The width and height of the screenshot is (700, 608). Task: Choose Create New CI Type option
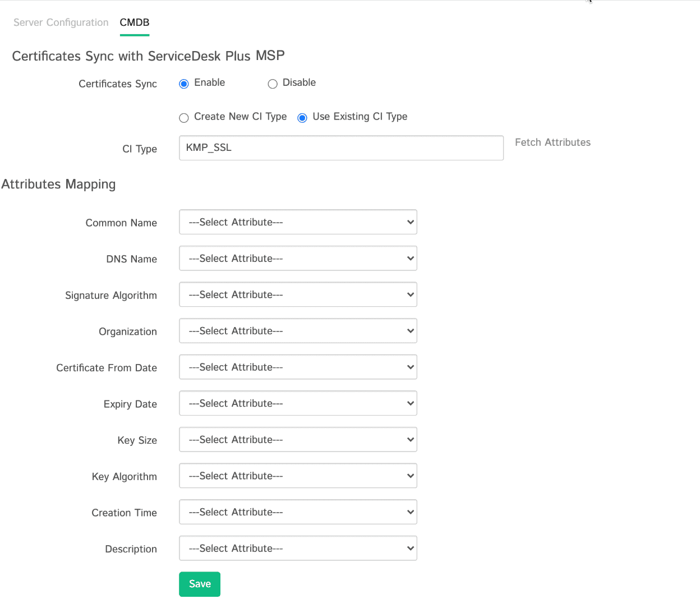184,118
